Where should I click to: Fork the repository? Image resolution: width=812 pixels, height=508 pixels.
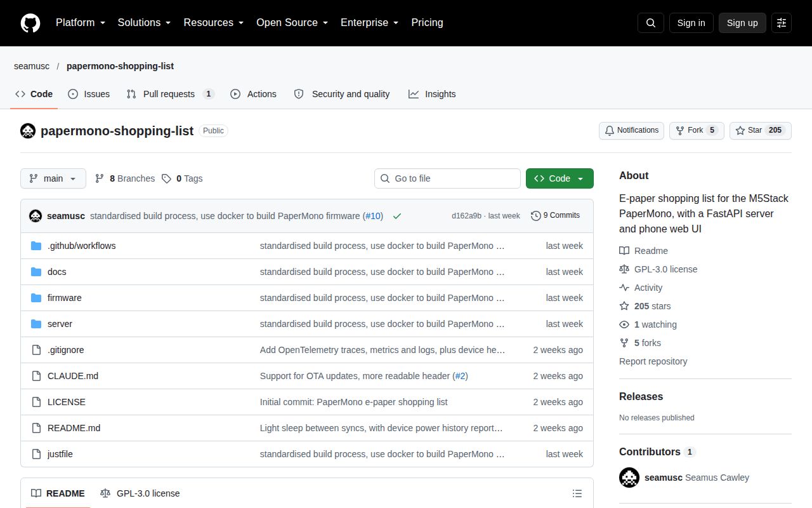697,130
